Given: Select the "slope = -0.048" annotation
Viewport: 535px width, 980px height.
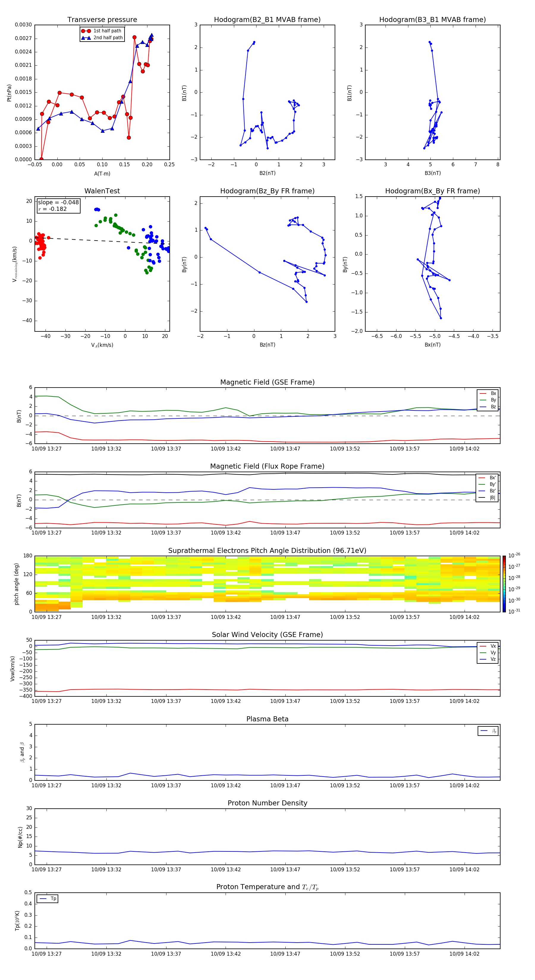Looking at the screenshot, I should [58, 203].
